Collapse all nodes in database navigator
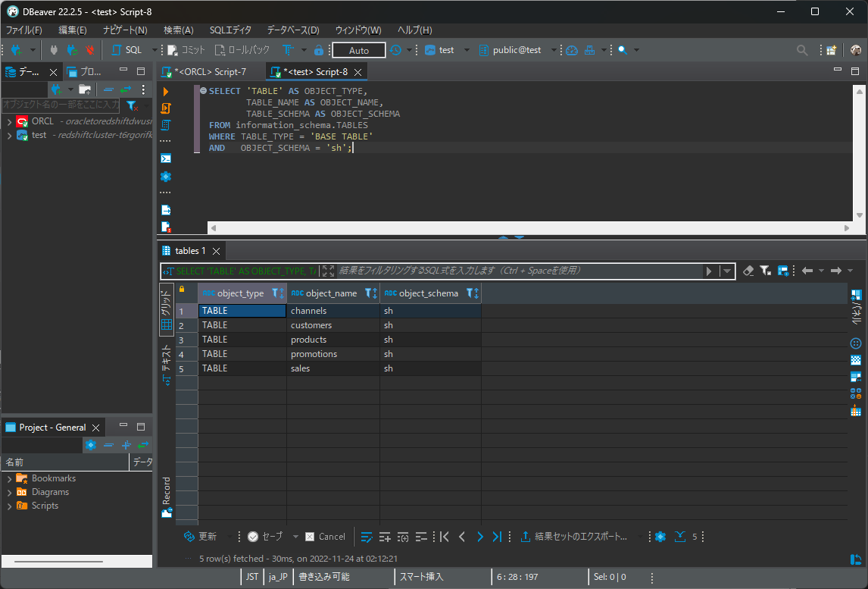The width and height of the screenshot is (868, 589). pos(108,89)
